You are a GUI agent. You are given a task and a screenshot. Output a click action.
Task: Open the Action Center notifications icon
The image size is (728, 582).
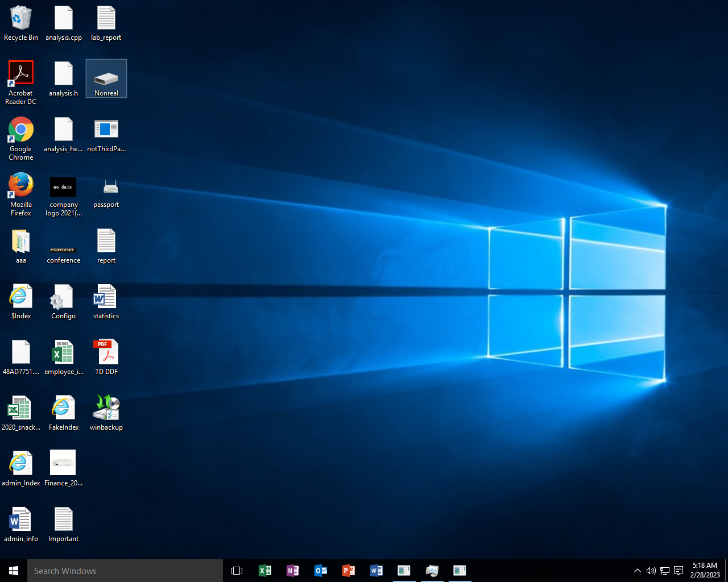(679, 571)
